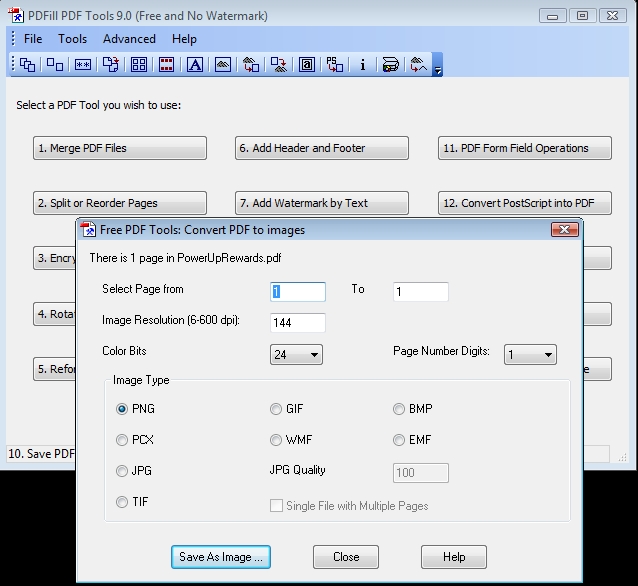Choose the TIF radio button
The image size is (638, 586).
[x=122, y=502]
